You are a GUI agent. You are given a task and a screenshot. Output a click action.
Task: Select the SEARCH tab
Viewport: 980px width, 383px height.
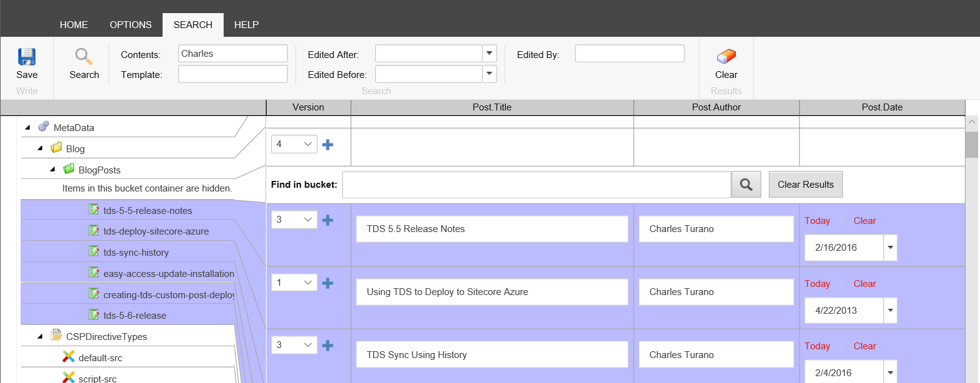coord(193,25)
